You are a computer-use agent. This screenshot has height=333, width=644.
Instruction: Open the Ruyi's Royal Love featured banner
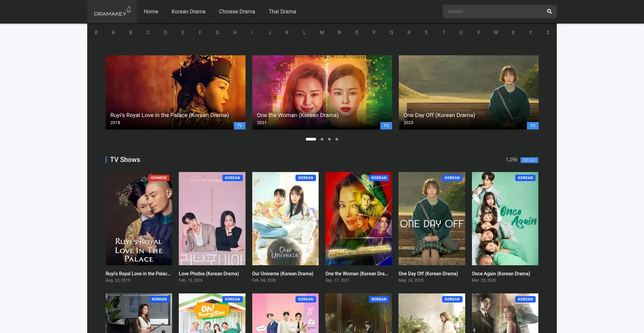coord(175,92)
